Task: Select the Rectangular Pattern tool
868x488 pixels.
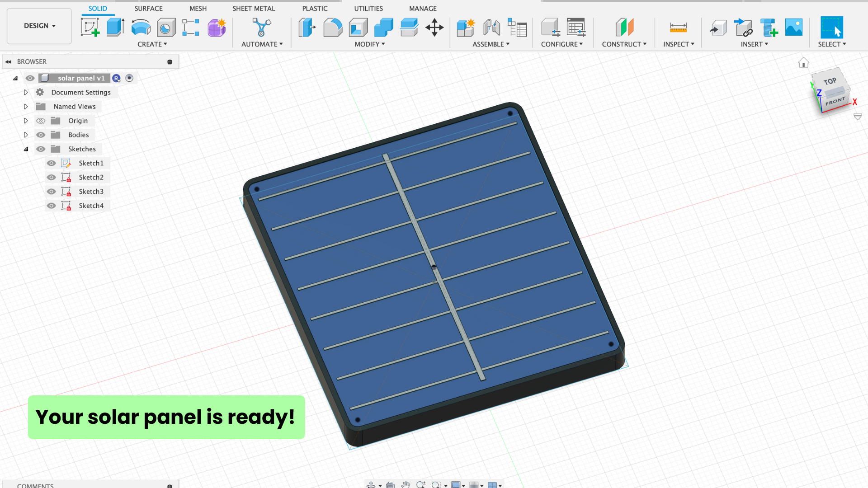Action: pyautogui.click(x=191, y=28)
